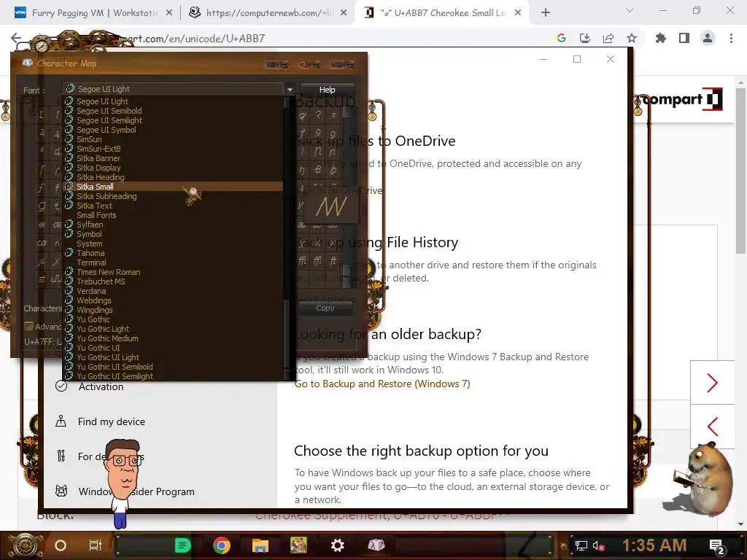
Task: Open the notification center icon
Action: click(716, 546)
